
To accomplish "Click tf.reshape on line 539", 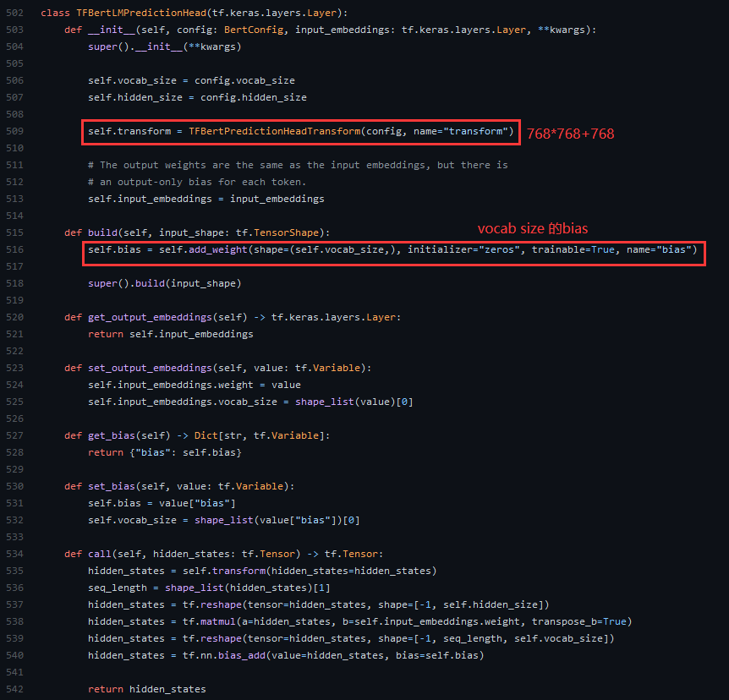I will 212,638.
